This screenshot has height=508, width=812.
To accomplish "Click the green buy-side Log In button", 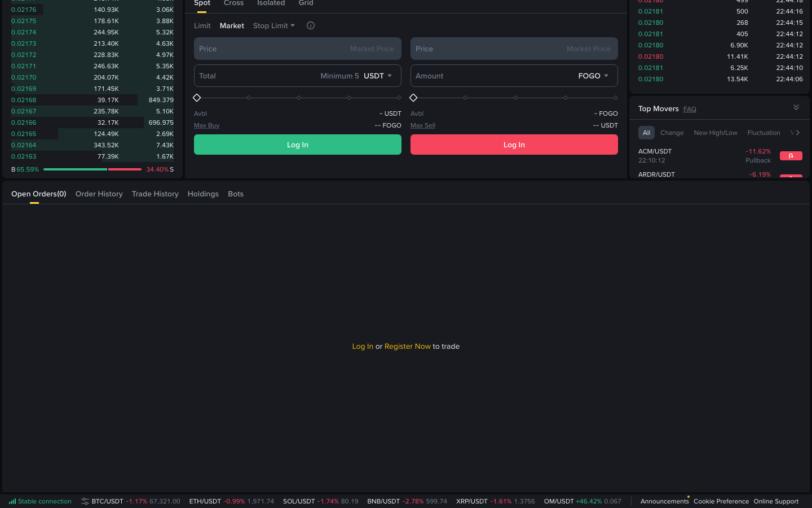I will (297, 144).
